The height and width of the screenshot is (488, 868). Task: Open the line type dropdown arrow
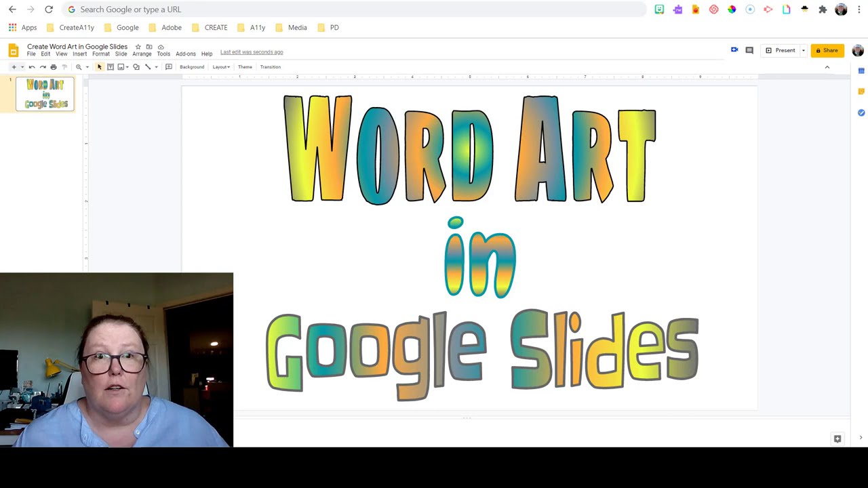(x=156, y=67)
